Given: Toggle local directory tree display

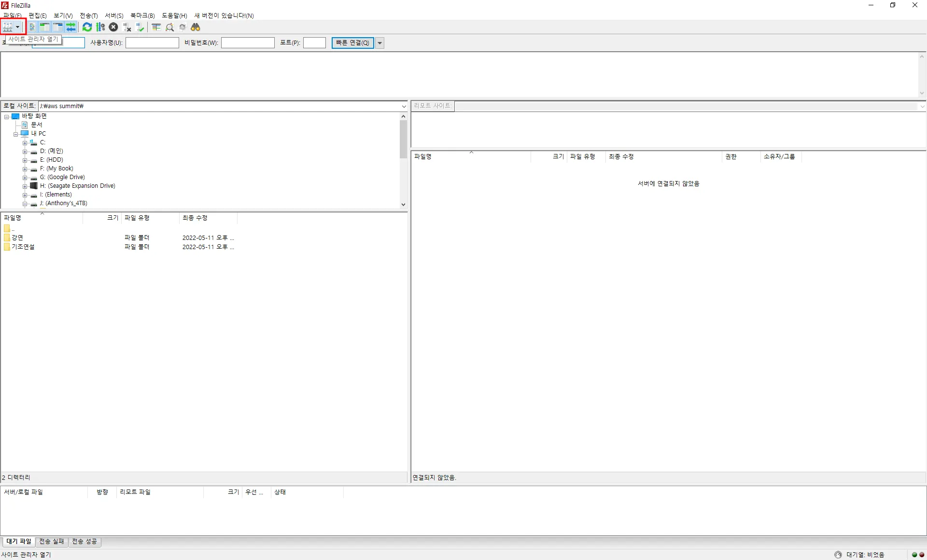Looking at the screenshot, I should (44, 27).
